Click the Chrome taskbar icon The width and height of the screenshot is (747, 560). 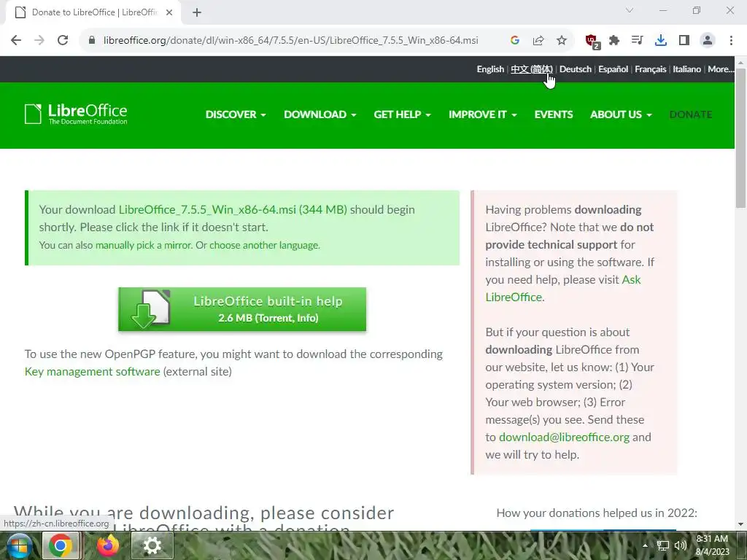coord(61,545)
